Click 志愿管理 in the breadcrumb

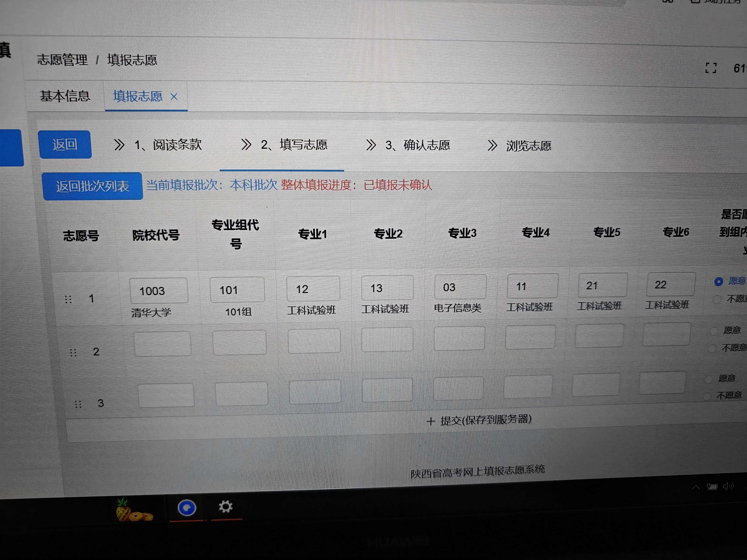(62, 60)
